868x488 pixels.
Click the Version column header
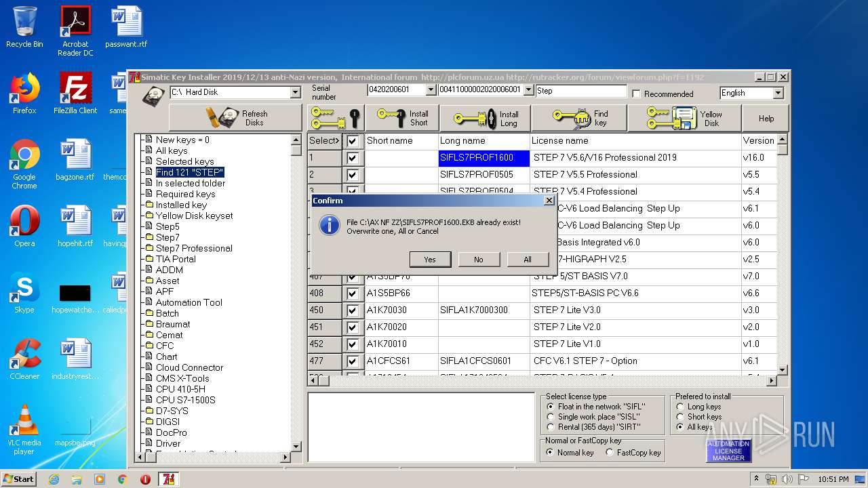(x=758, y=141)
